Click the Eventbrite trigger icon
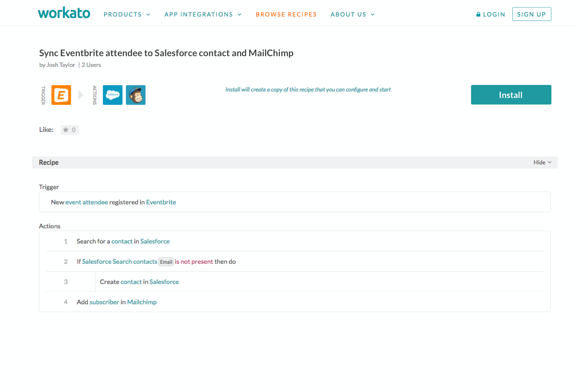This screenshot has width=588, height=392. [61, 95]
